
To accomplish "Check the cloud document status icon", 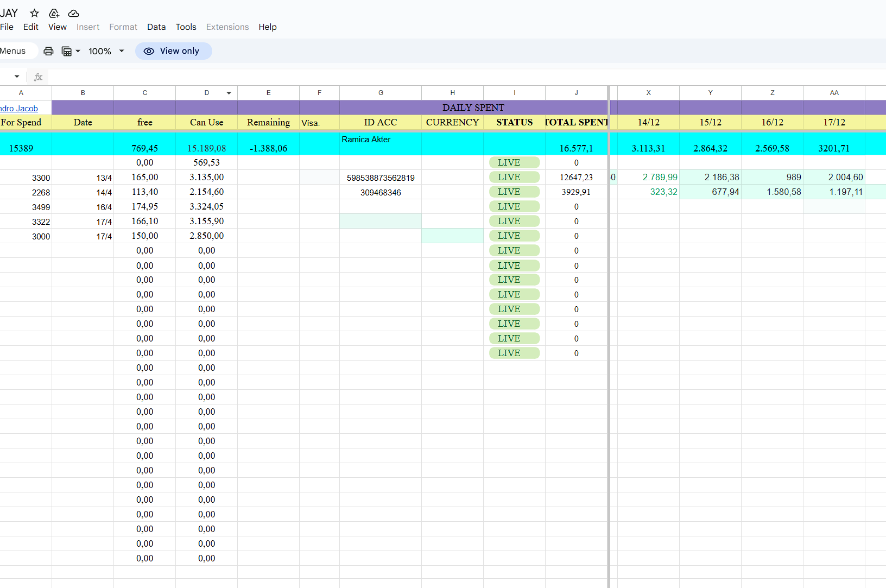I will pos(74,13).
